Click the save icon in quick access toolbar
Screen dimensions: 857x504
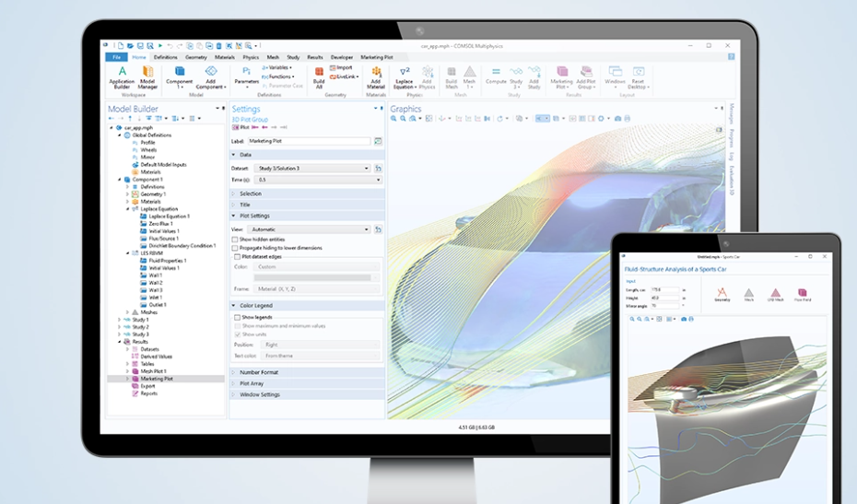coord(140,46)
